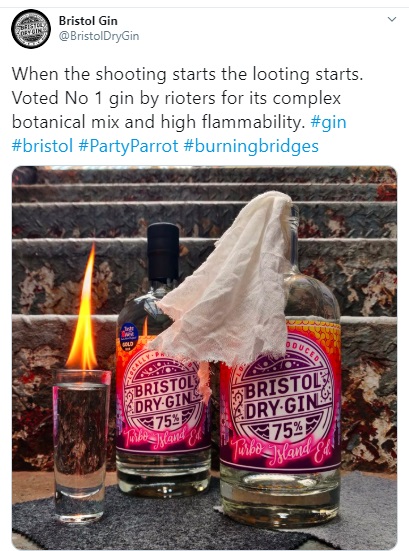Click Turbo Island Ed. text on right bottle
This screenshot has height=551, width=409.
(x=281, y=453)
